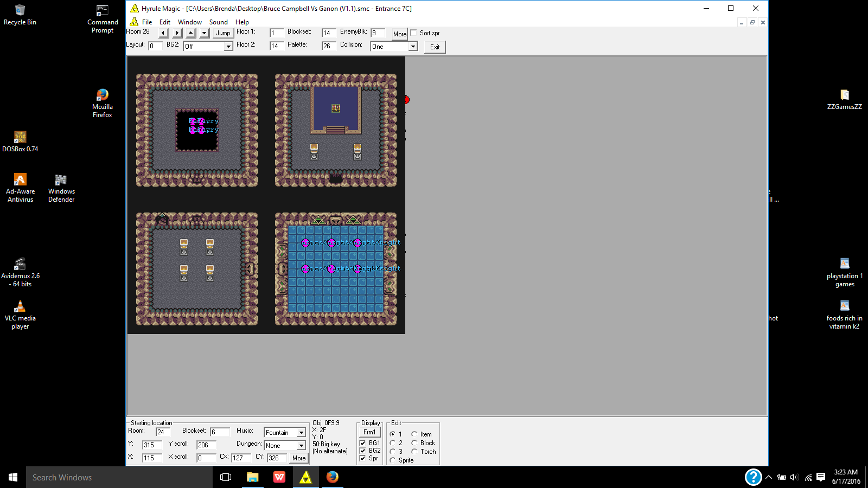Image resolution: width=868 pixels, height=488 pixels.
Task: Click Search Windows box in taskbar
Action: 119,477
